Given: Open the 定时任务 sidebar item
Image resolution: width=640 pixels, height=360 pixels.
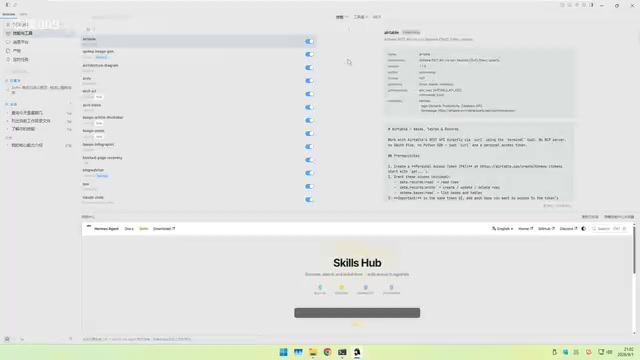Looking at the screenshot, I should [39, 60].
